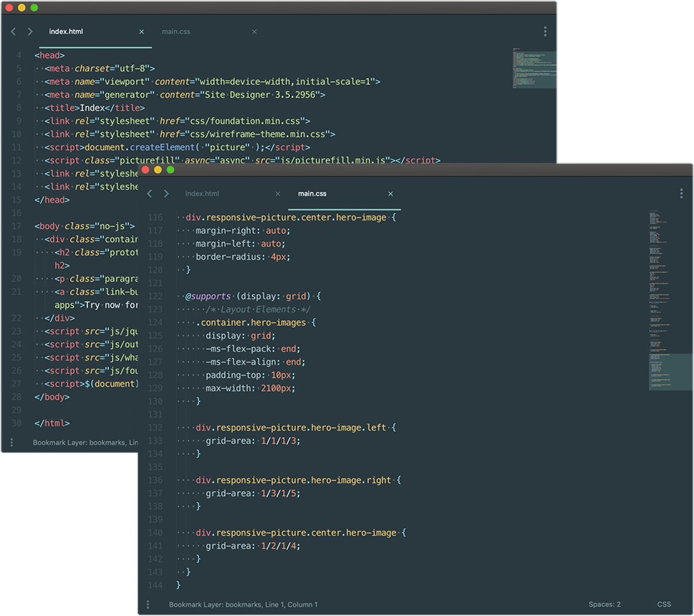Click bookmark status text in back window
694x616 pixels.
pyautogui.click(x=86, y=442)
